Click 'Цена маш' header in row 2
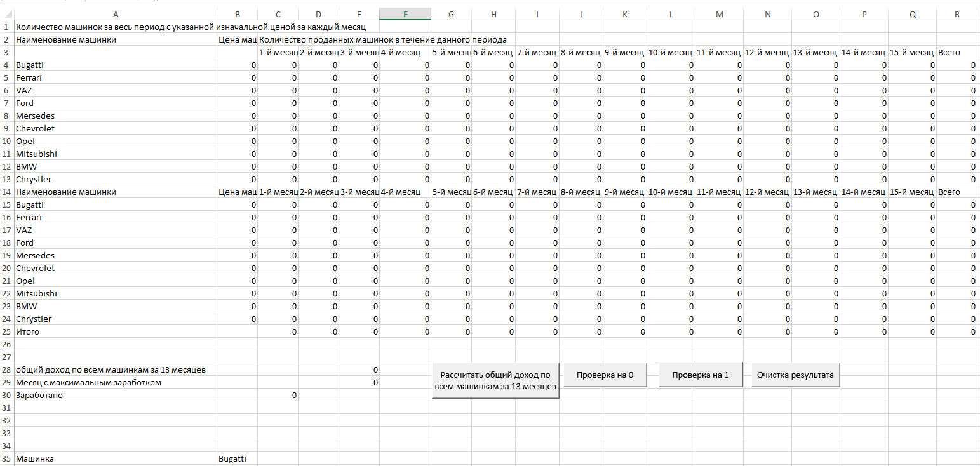Viewport: 980px width, 466px height. [x=238, y=40]
